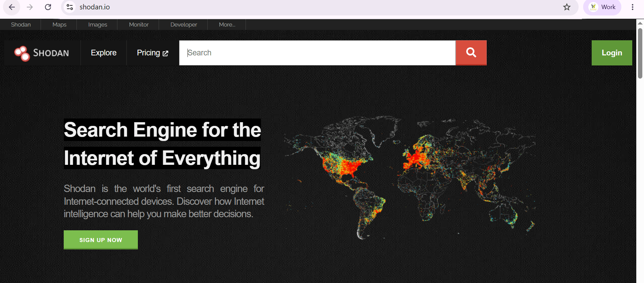Click the scrollbar up arrow
The height and width of the screenshot is (283, 644).
(x=640, y=23)
